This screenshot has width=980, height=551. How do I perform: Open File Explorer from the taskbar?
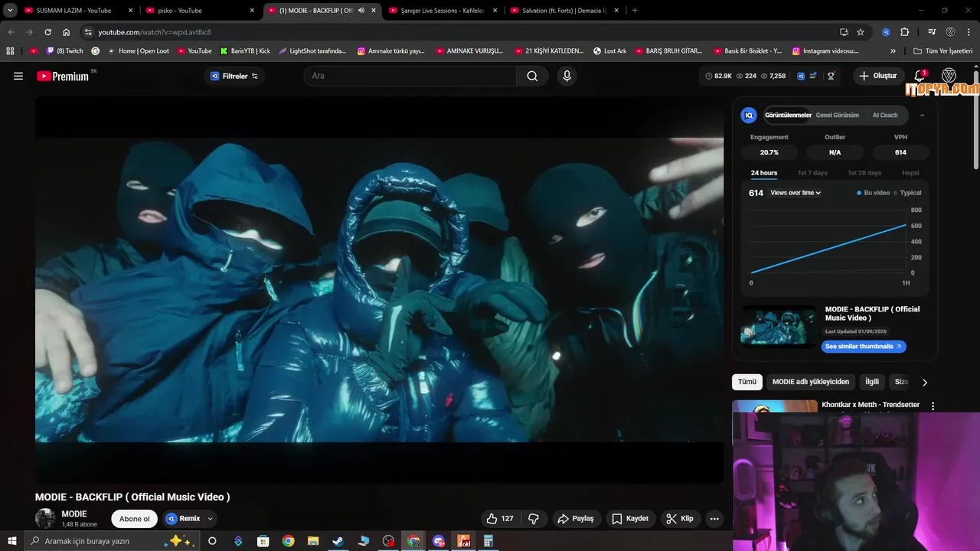tap(312, 541)
